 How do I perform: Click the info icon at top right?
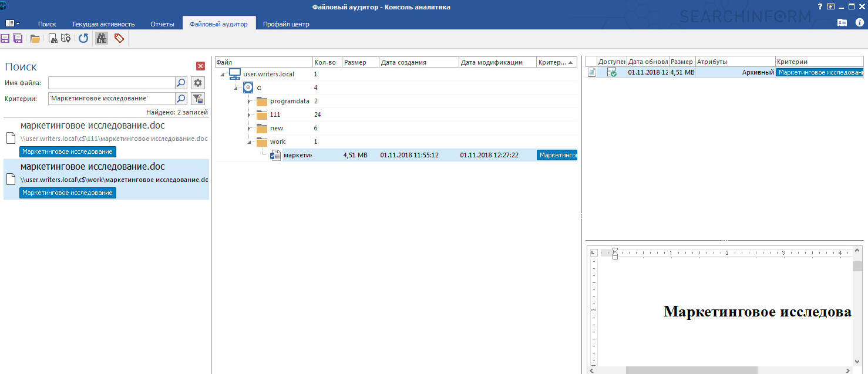point(859,23)
